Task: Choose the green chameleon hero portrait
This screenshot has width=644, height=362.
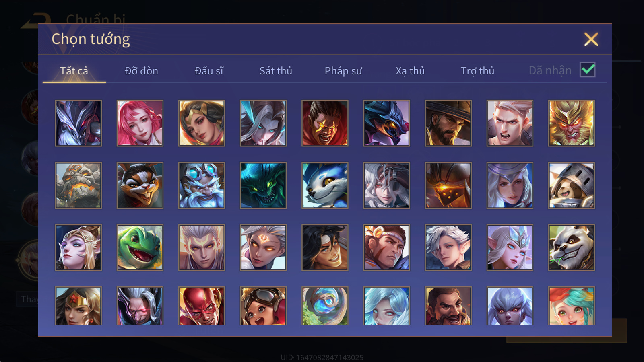Action: click(140, 247)
